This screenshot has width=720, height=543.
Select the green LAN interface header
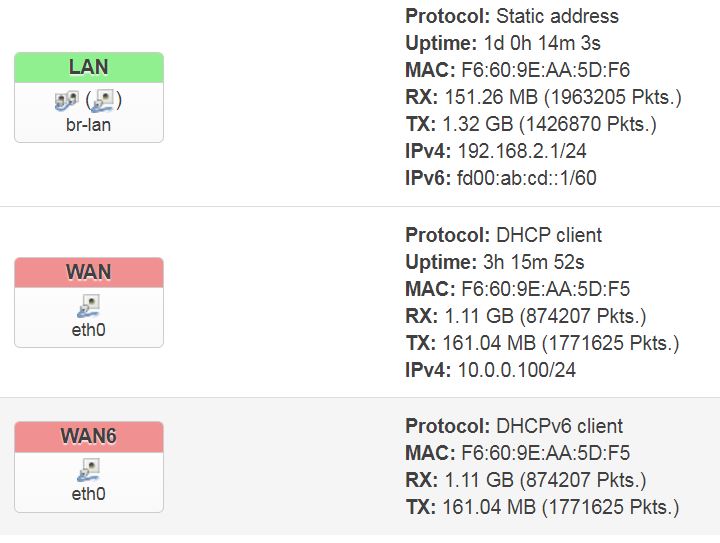pos(89,68)
